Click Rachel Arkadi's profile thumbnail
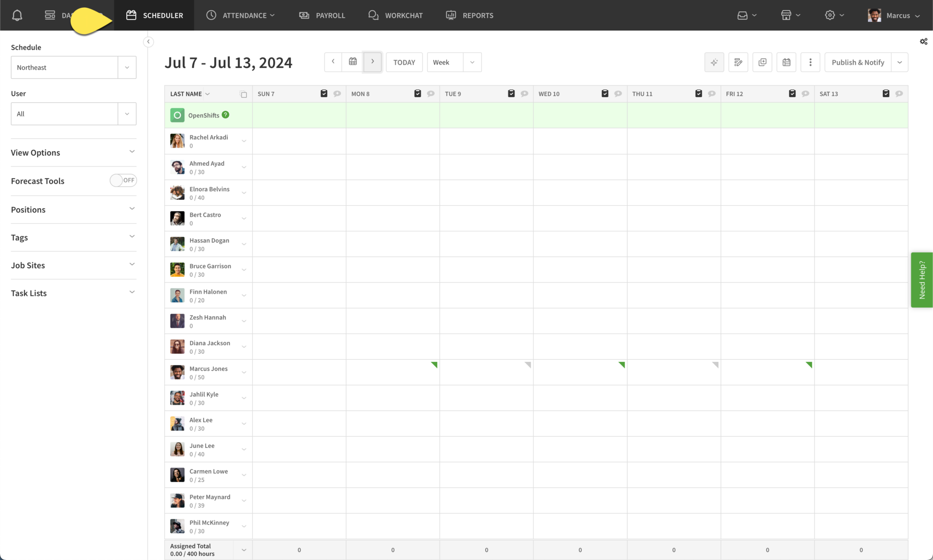933x560 pixels. pyautogui.click(x=177, y=141)
